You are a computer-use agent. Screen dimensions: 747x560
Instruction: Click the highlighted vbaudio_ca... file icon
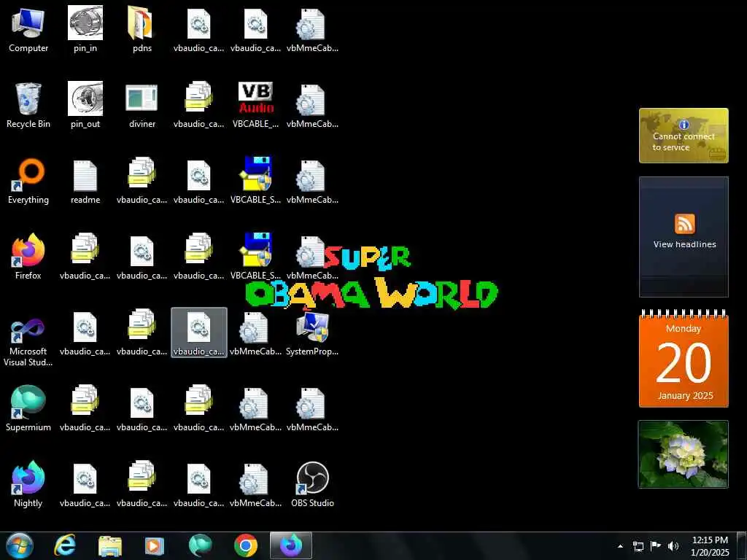pyautogui.click(x=198, y=332)
